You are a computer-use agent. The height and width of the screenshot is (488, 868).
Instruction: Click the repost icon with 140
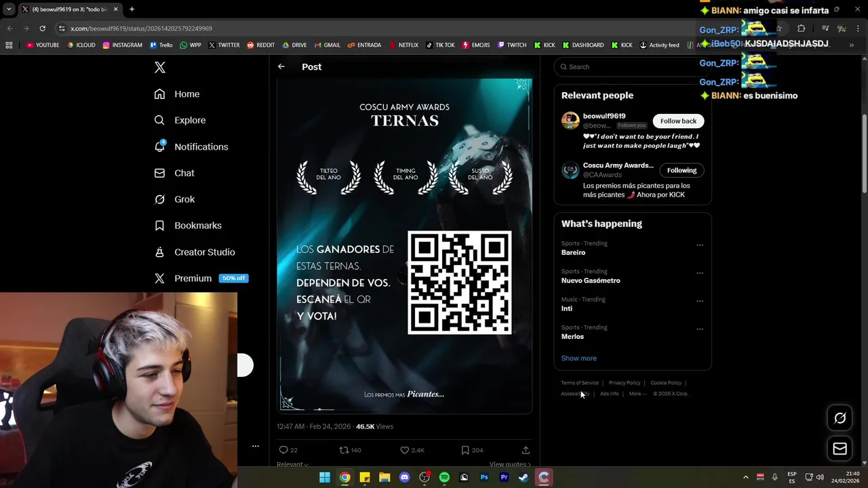[x=344, y=450]
